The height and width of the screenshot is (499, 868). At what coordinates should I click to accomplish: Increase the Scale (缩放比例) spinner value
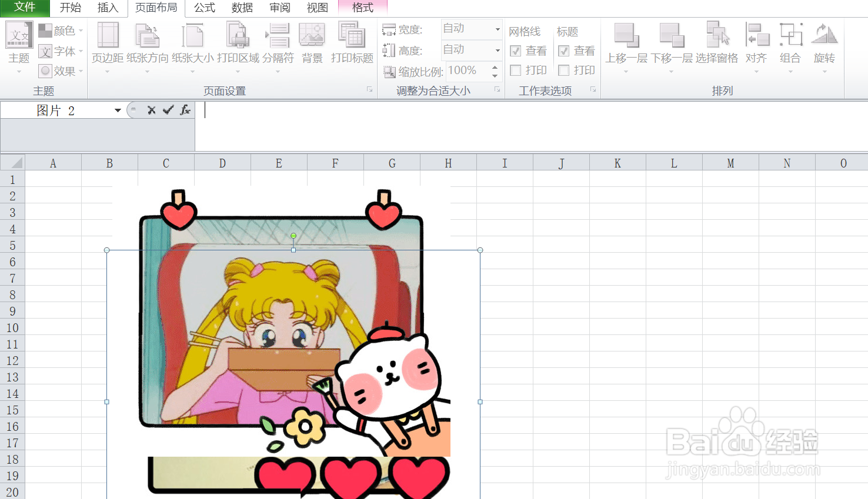click(495, 67)
